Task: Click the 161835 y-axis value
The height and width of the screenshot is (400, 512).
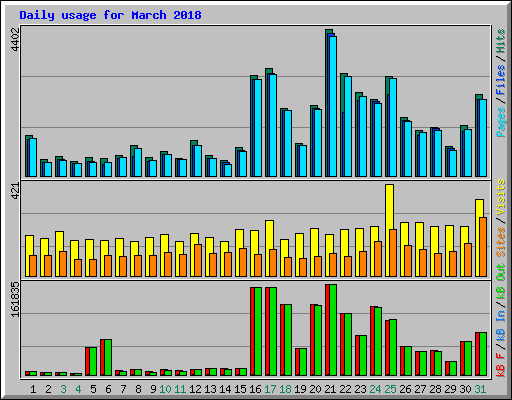Action: point(16,299)
